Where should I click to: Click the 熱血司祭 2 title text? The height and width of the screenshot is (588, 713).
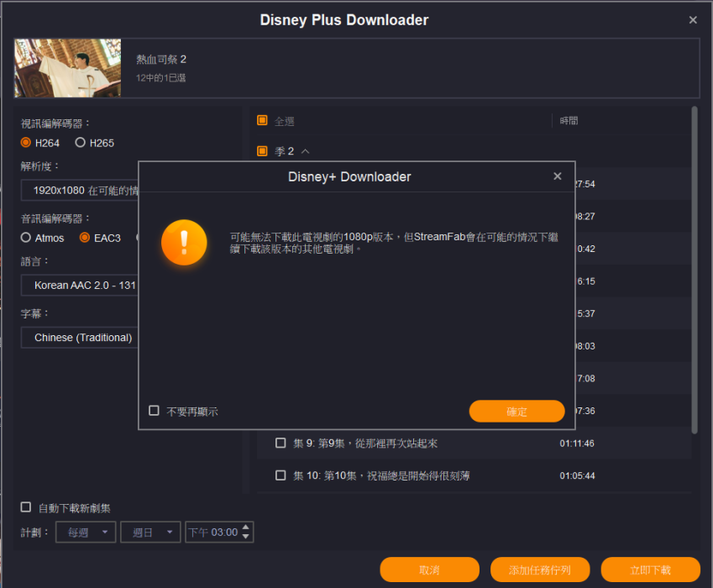(x=161, y=59)
